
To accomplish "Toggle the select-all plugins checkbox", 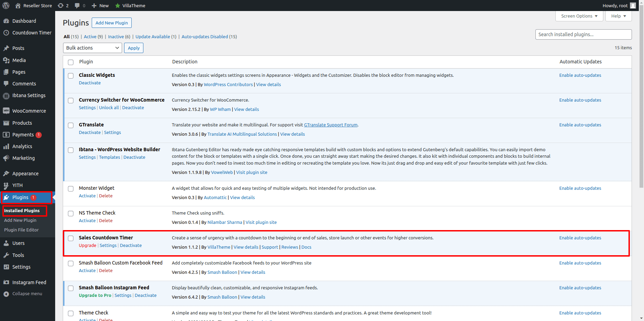I will point(71,62).
